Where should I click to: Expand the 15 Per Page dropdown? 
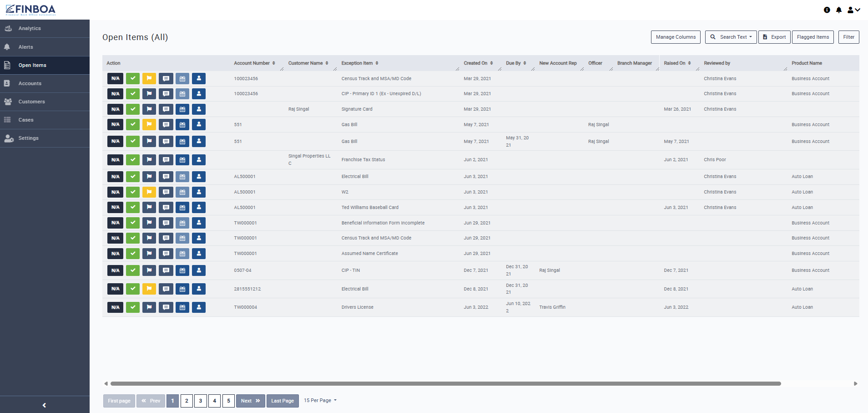(320, 401)
